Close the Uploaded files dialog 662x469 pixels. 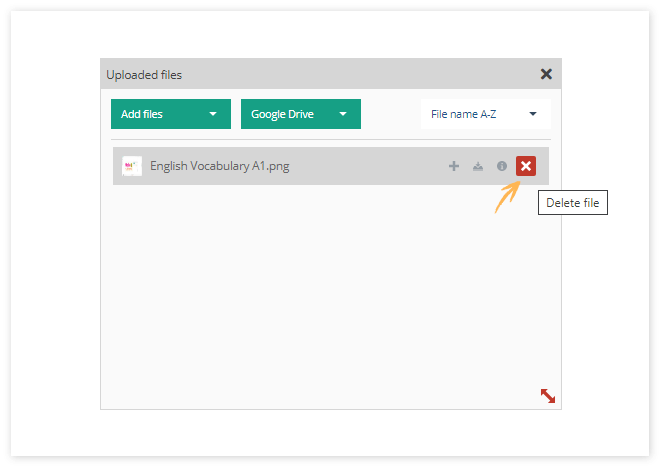(x=546, y=74)
